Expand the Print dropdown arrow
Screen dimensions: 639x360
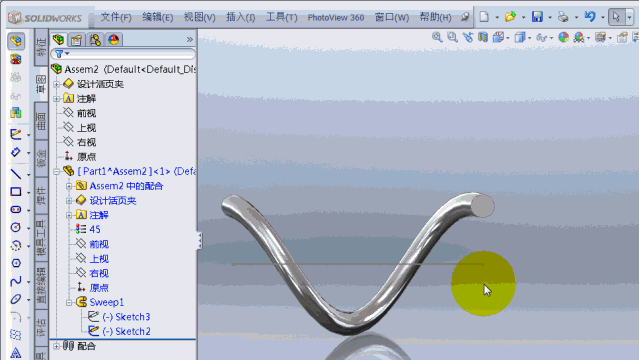pos(576,18)
